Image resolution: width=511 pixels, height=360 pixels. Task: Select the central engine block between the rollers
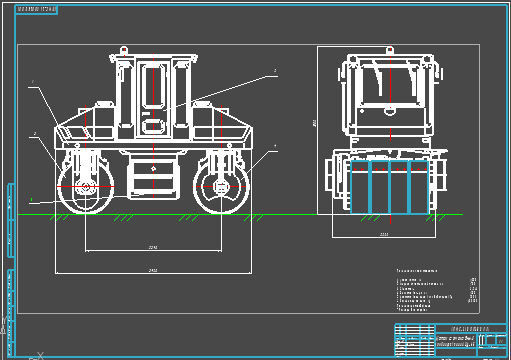pyautogui.click(x=153, y=177)
